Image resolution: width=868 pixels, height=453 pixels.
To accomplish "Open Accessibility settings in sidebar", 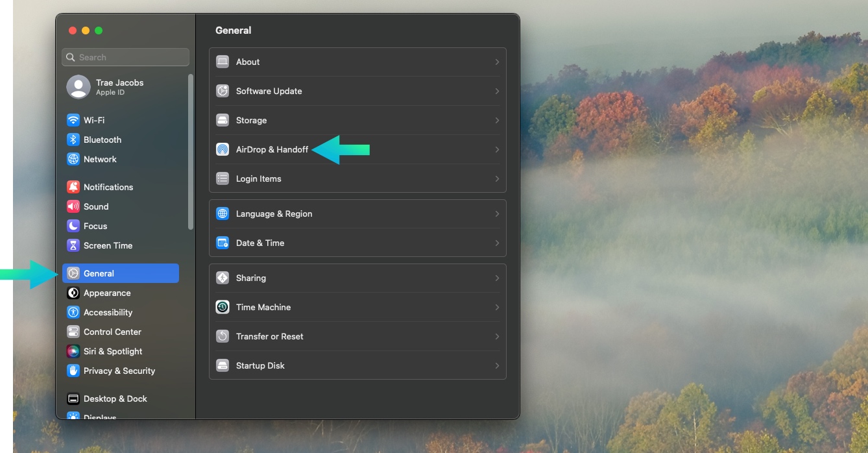I will pos(108,312).
